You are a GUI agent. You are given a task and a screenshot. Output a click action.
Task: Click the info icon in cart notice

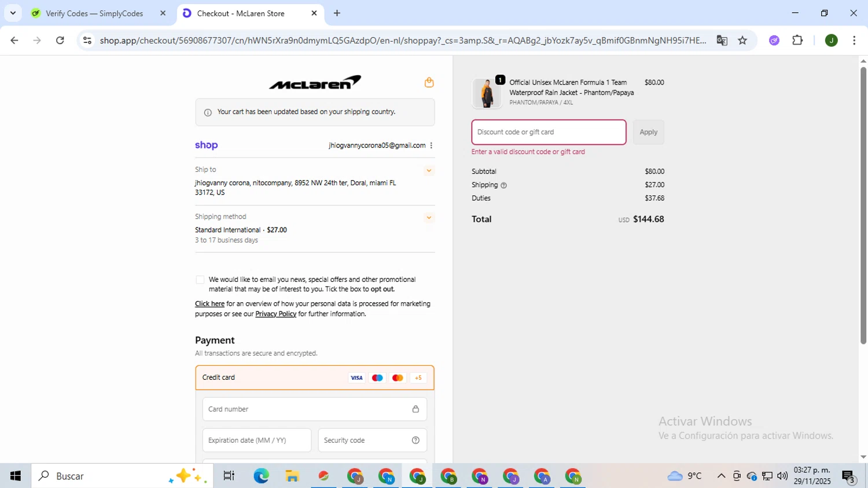coord(208,112)
